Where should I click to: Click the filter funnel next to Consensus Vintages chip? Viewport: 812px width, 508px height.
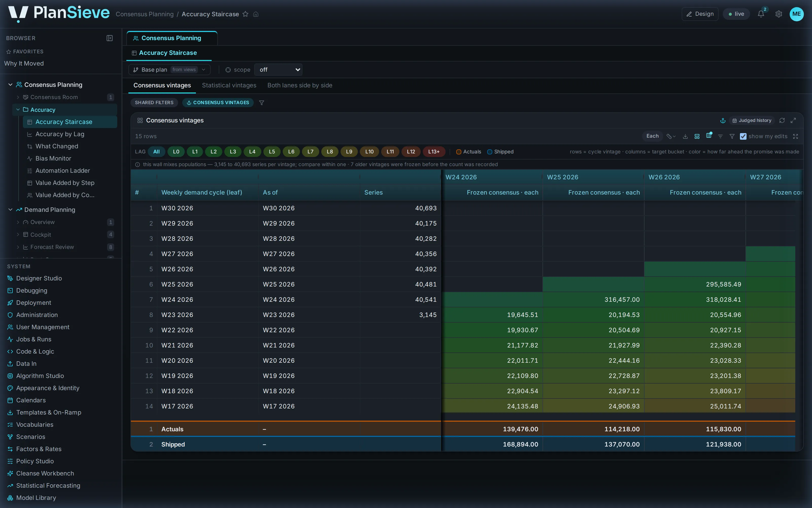(x=261, y=103)
